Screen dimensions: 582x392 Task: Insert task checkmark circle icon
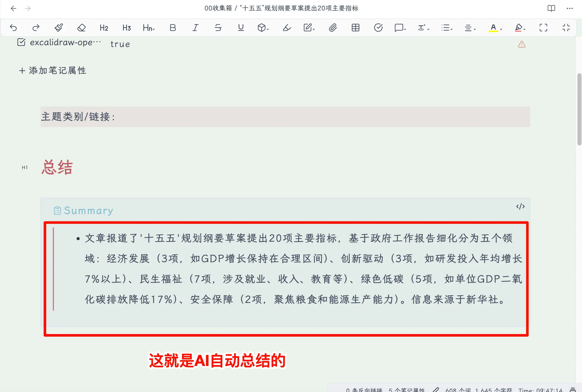[x=378, y=28]
